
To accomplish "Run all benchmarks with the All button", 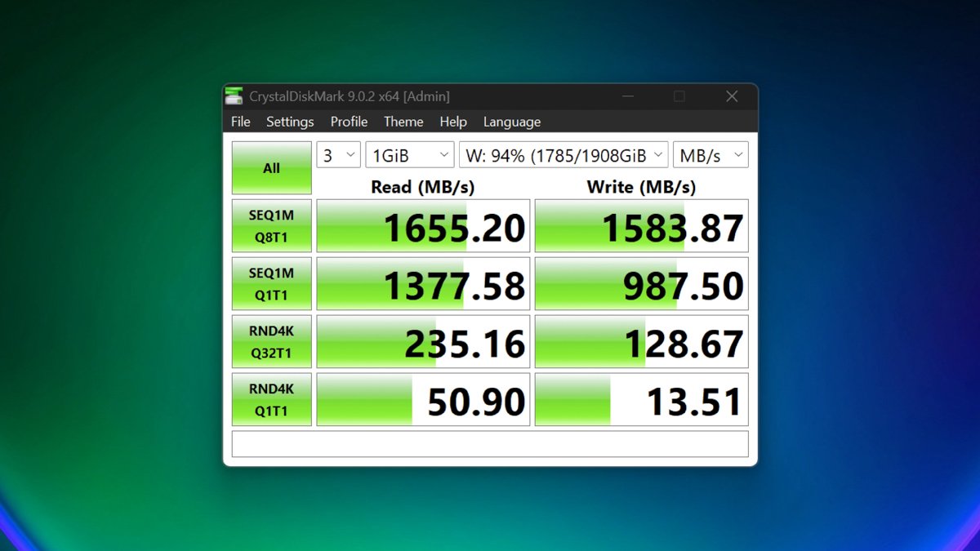I will click(272, 168).
